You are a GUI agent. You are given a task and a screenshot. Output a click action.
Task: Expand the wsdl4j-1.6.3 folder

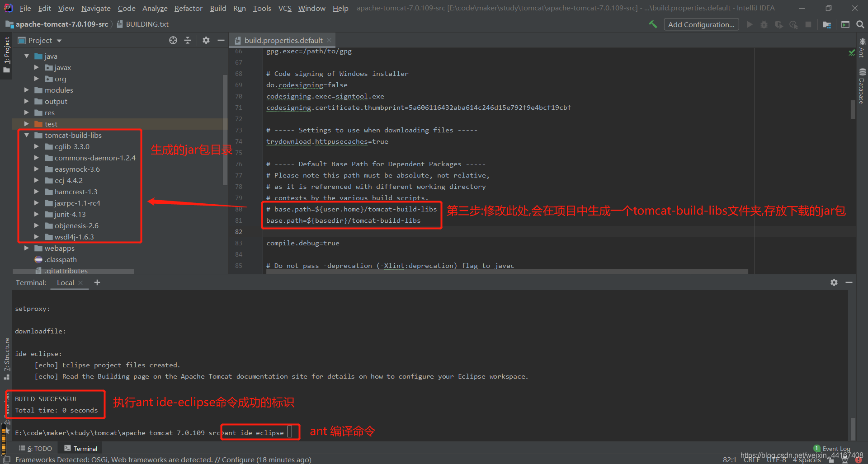click(x=37, y=237)
